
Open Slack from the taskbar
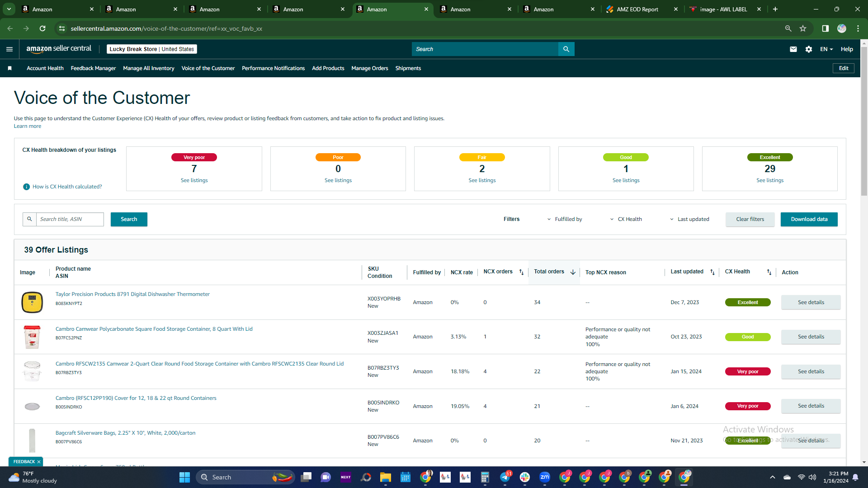click(525, 477)
